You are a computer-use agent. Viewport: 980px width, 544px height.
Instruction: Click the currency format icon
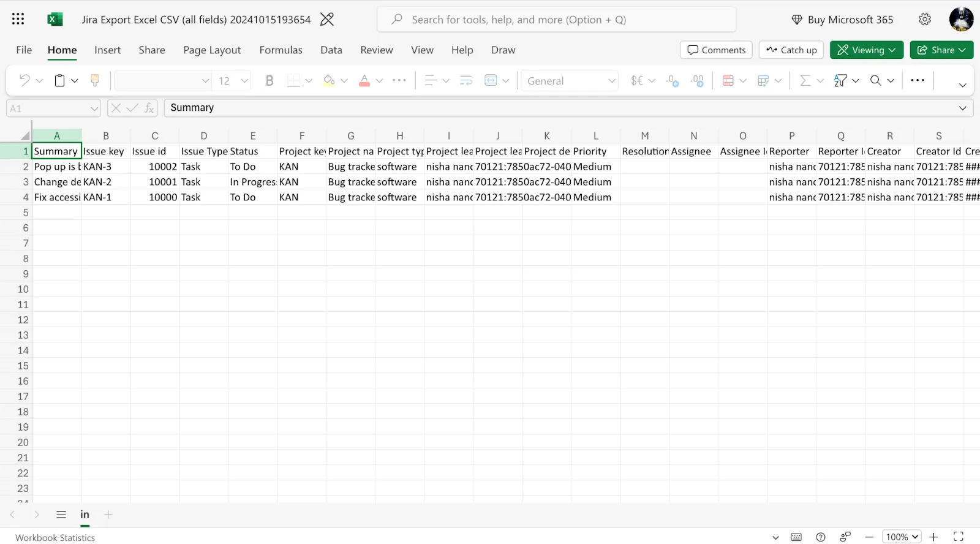[x=637, y=80]
